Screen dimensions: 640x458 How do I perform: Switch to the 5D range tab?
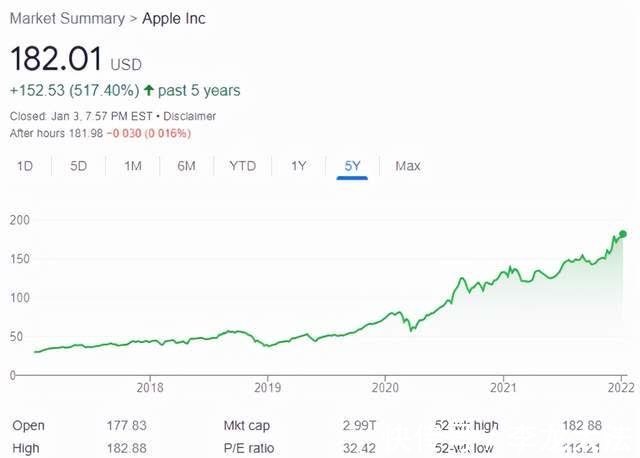78,166
